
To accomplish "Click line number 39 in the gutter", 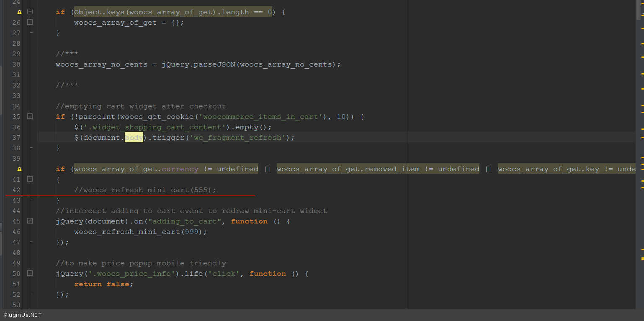I will [x=16, y=159].
